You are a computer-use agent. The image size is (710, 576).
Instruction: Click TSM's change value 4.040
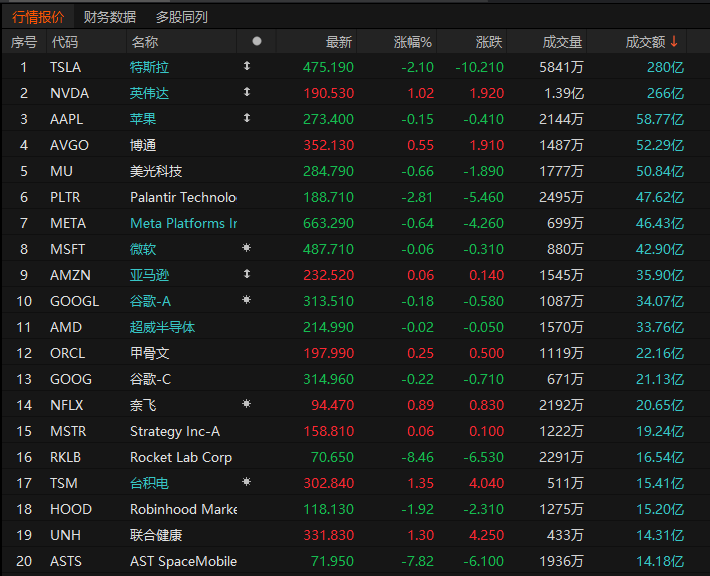(x=486, y=483)
